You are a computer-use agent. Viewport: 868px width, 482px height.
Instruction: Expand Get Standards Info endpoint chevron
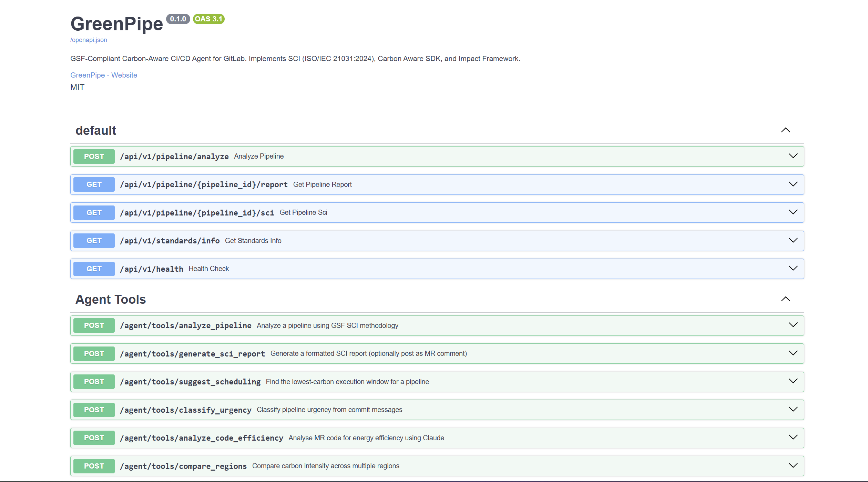(793, 241)
